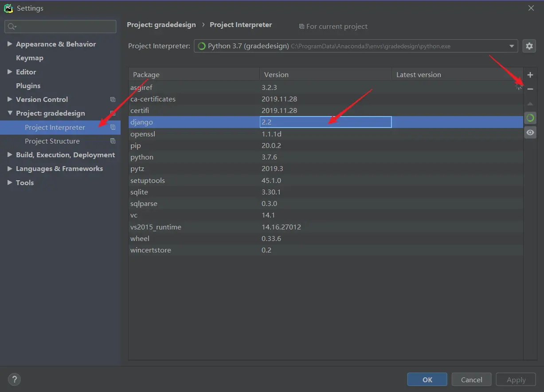Select the setuptools package row
This screenshot has width=544, height=392.
click(326, 180)
